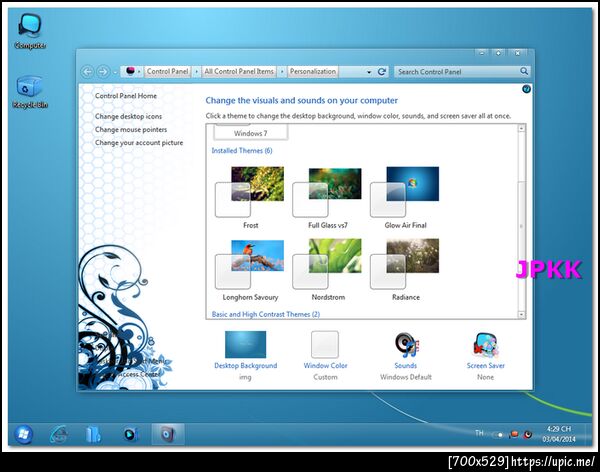
Task: Open the Control Panel Home link
Action: (x=126, y=96)
